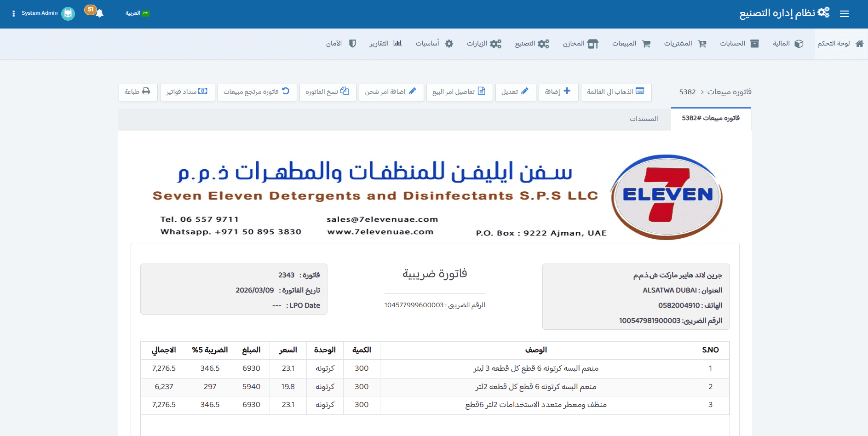Open أساسيات basics menu
This screenshot has height=436, width=868.
[434, 44]
